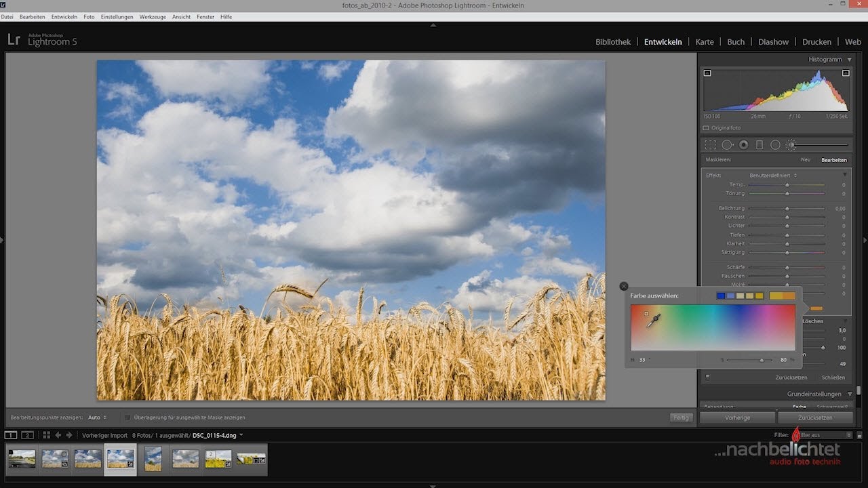This screenshot has width=868, height=488.
Task: Click the large Zurücksetzen button at the bottom
Action: click(x=814, y=418)
